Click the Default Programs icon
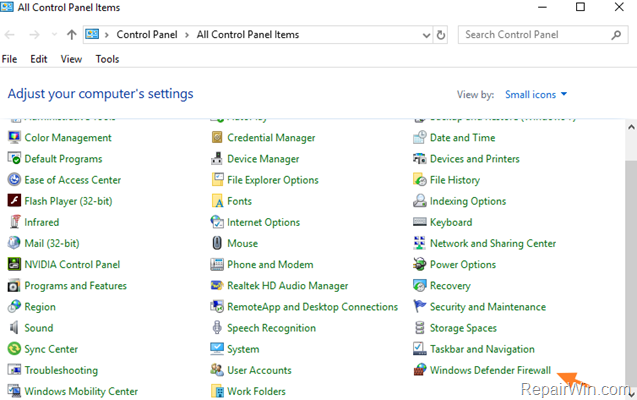The width and height of the screenshot is (637, 400). pyautogui.click(x=14, y=159)
